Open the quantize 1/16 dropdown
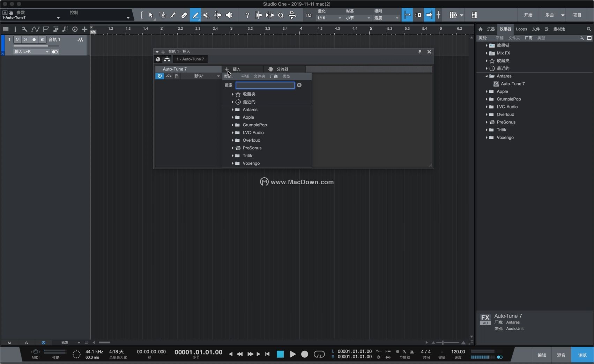The height and width of the screenshot is (364, 594). [x=329, y=18]
